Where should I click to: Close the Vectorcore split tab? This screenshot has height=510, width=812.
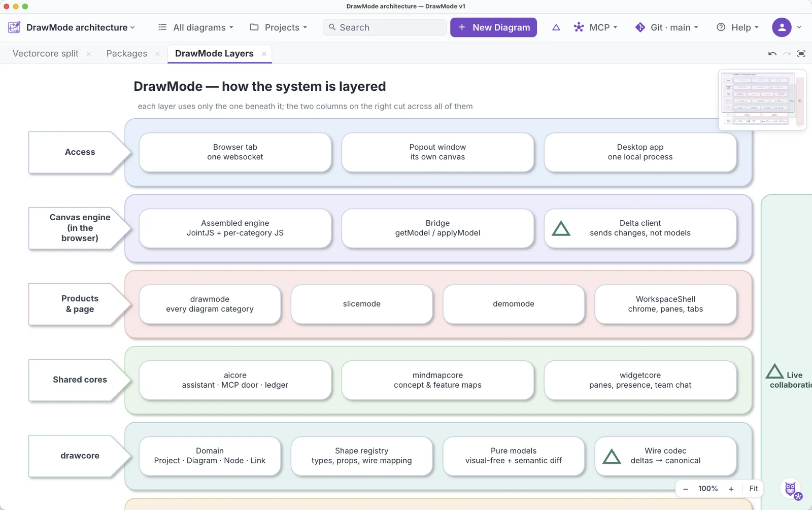[89, 54]
